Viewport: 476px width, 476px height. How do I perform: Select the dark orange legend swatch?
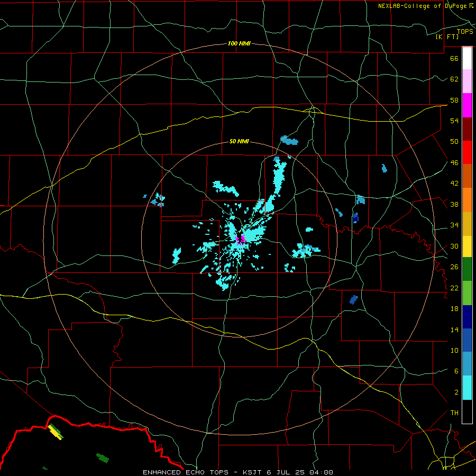(467, 176)
